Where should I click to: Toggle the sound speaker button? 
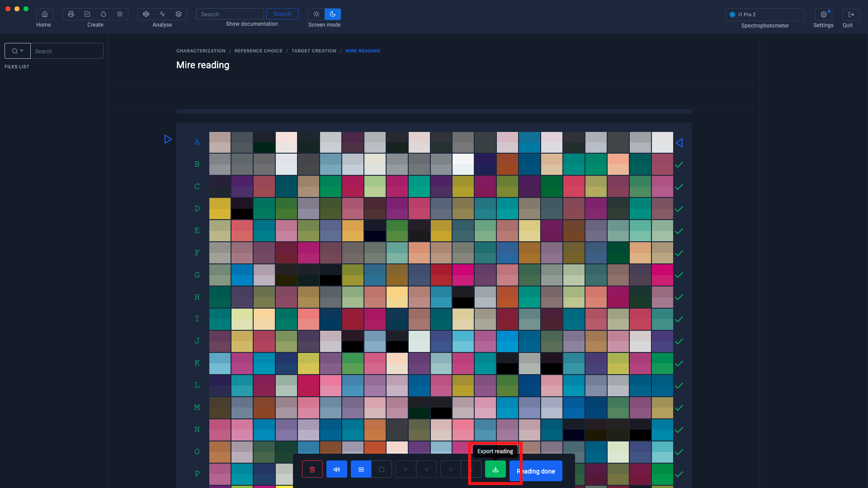click(x=337, y=469)
